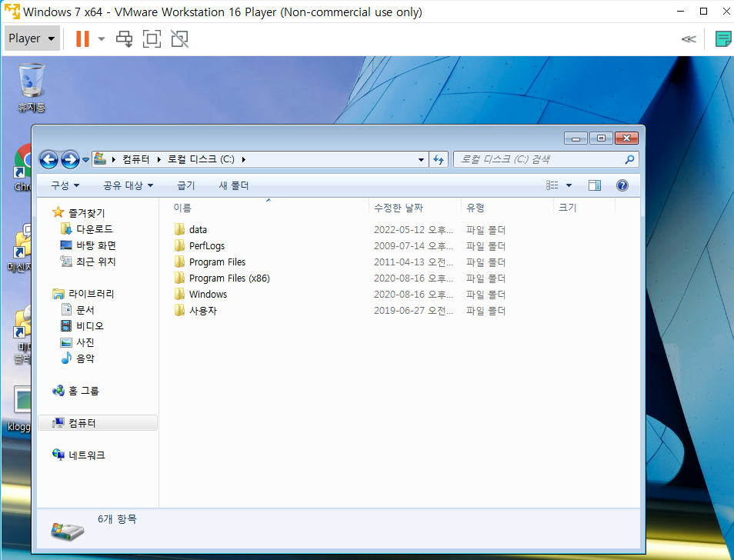Open the green notes icon in VMware toolbar
The image size is (734, 560).
tap(722, 38)
